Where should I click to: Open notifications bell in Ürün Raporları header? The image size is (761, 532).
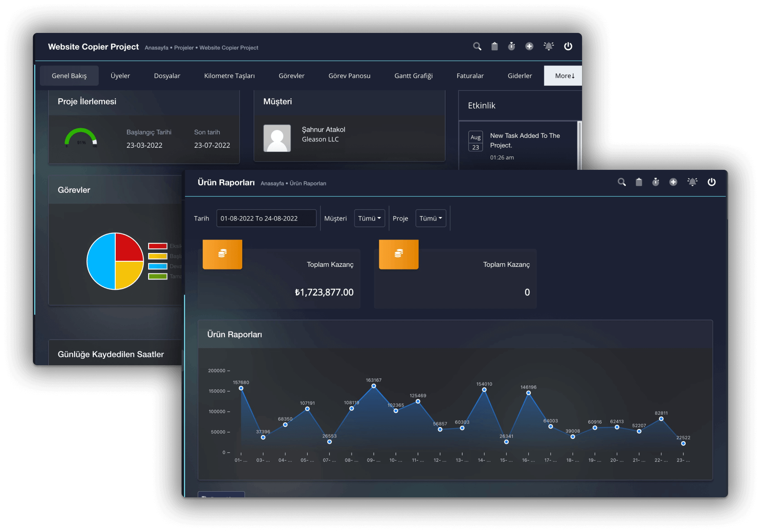693,182
